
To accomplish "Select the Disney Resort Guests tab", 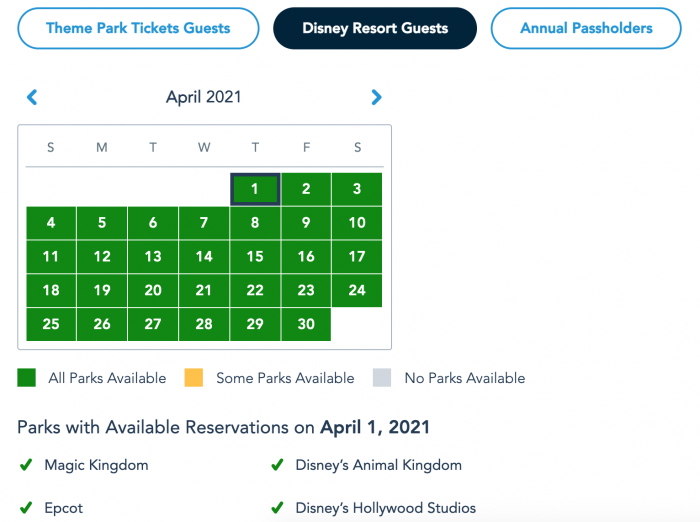I will click(375, 28).
